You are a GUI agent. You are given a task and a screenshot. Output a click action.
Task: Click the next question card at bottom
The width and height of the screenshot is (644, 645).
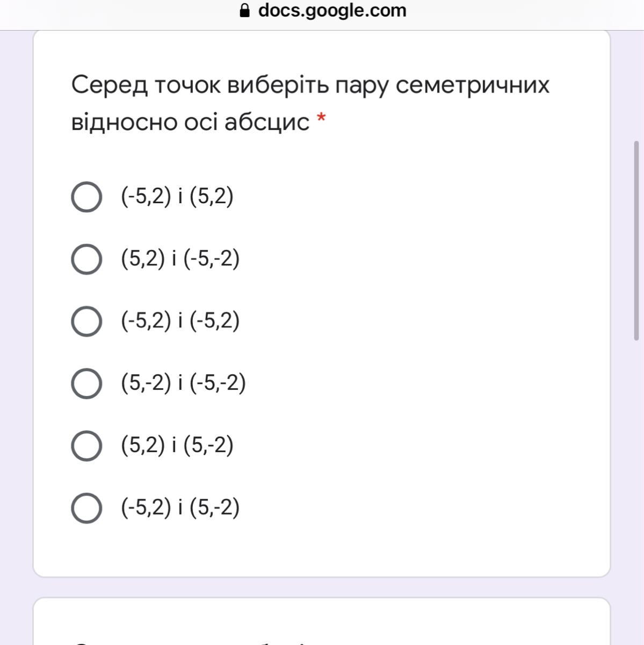(x=321, y=623)
